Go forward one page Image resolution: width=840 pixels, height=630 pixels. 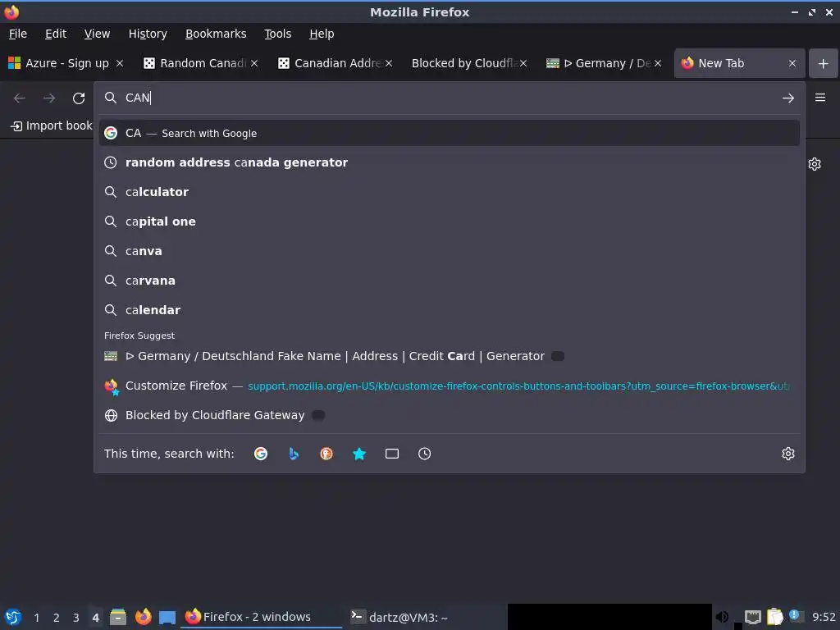[x=49, y=98]
